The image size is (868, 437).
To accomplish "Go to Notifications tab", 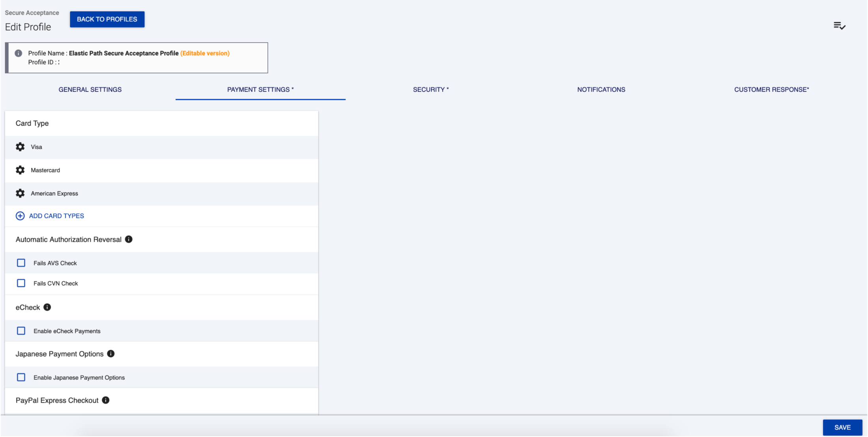I will tap(601, 90).
